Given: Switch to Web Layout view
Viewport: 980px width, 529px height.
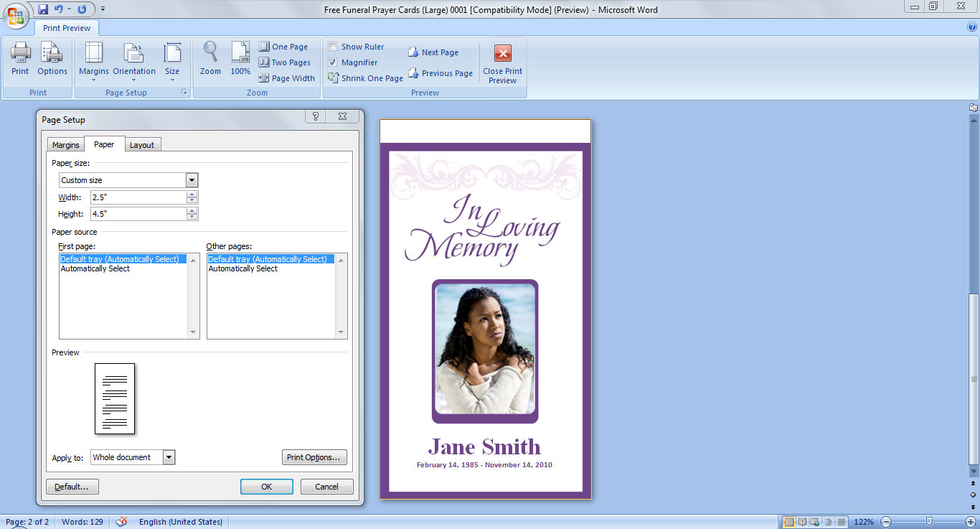Looking at the screenshot, I should click(x=816, y=522).
